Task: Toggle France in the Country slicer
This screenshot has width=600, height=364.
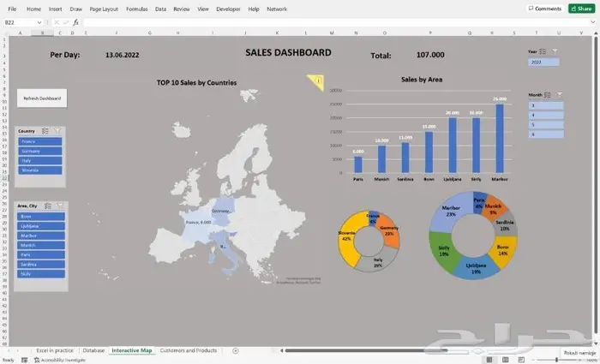Action: click(x=40, y=141)
